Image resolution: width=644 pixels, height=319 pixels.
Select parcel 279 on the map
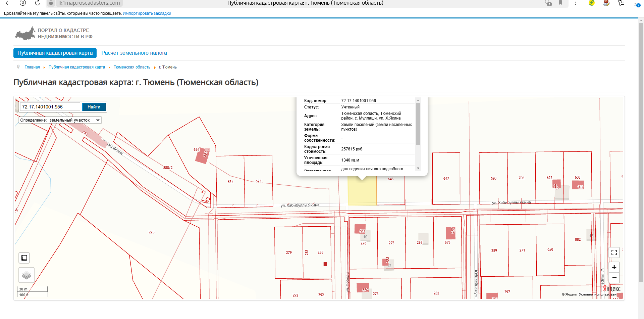click(x=289, y=253)
